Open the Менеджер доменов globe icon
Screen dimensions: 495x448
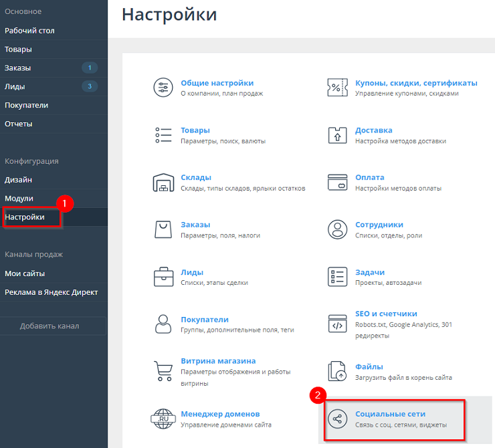click(x=163, y=419)
